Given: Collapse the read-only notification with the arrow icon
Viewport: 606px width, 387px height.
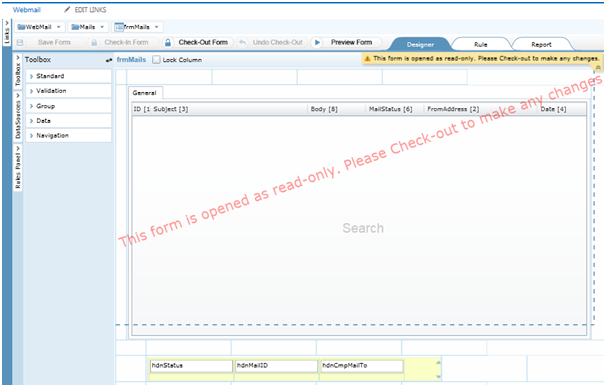Looking at the screenshot, I should pyautogui.click(x=598, y=68).
